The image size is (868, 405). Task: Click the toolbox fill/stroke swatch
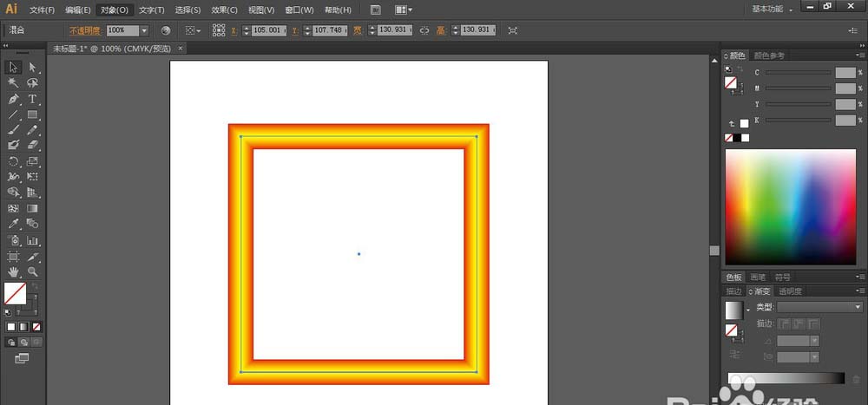coord(16,294)
